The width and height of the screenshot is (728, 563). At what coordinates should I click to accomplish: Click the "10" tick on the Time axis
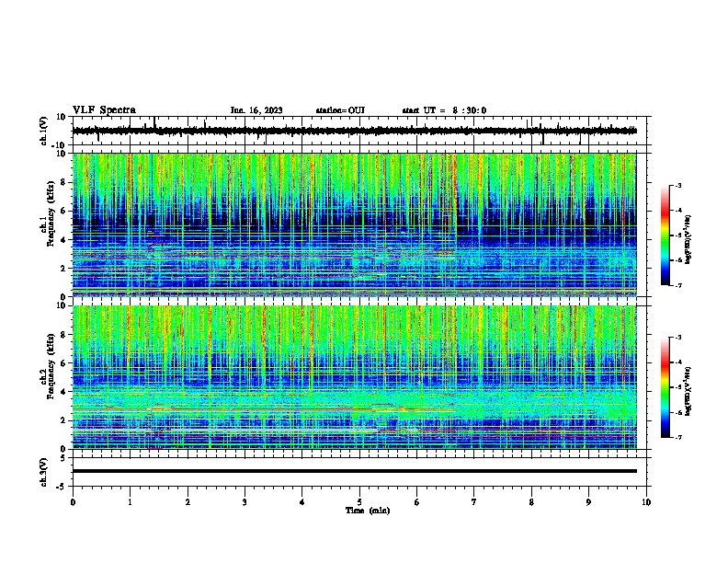pos(646,502)
